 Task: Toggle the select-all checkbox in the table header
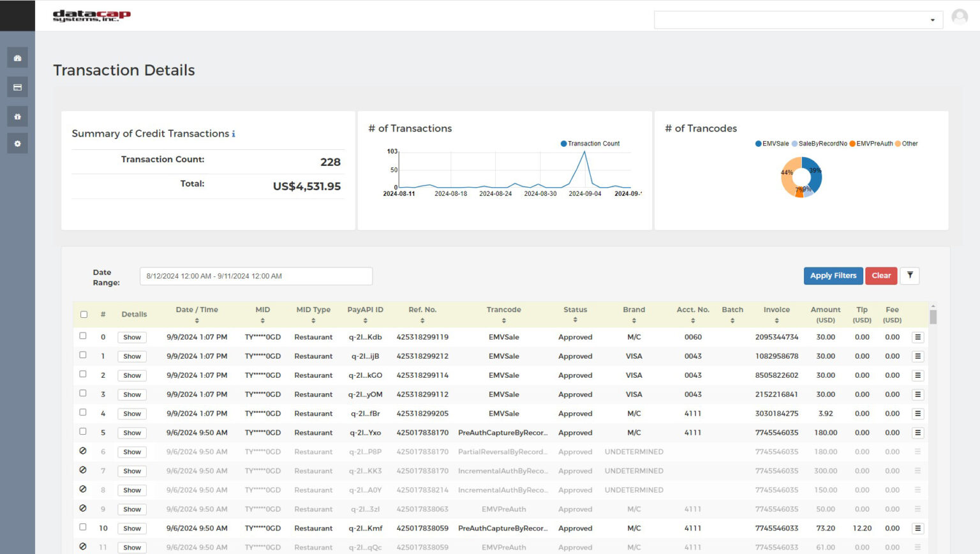[x=84, y=315]
